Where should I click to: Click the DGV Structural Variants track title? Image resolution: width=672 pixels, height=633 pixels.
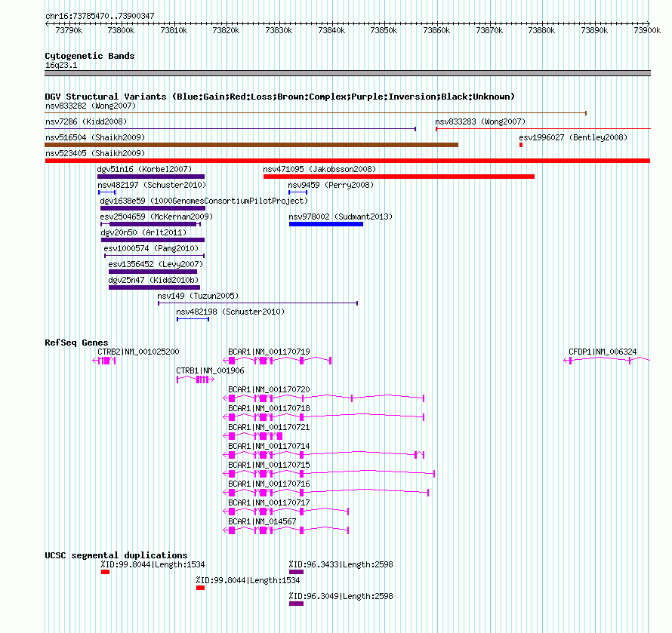280,97
